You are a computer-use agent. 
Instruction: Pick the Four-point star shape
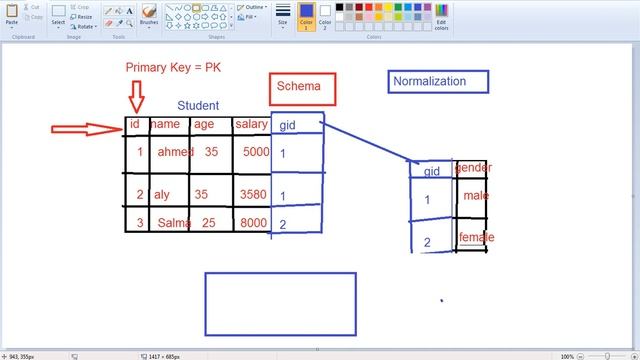coord(178,26)
